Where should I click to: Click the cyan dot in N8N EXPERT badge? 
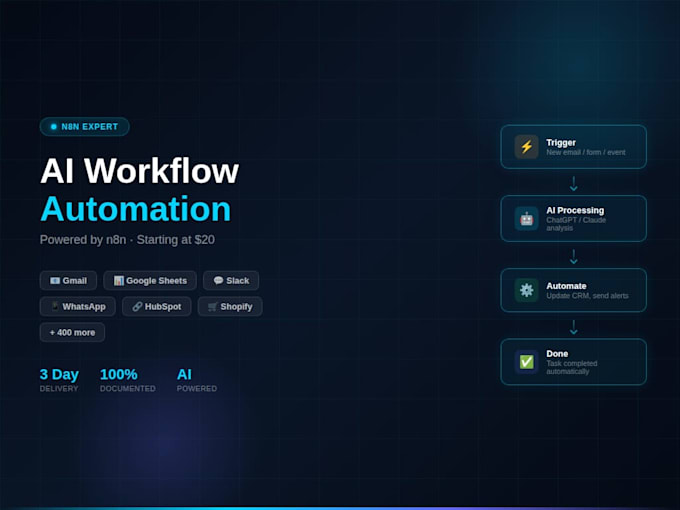54,127
